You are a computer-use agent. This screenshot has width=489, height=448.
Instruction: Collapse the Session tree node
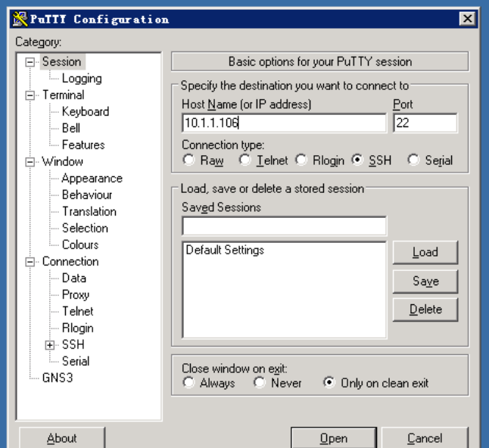click(30, 62)
